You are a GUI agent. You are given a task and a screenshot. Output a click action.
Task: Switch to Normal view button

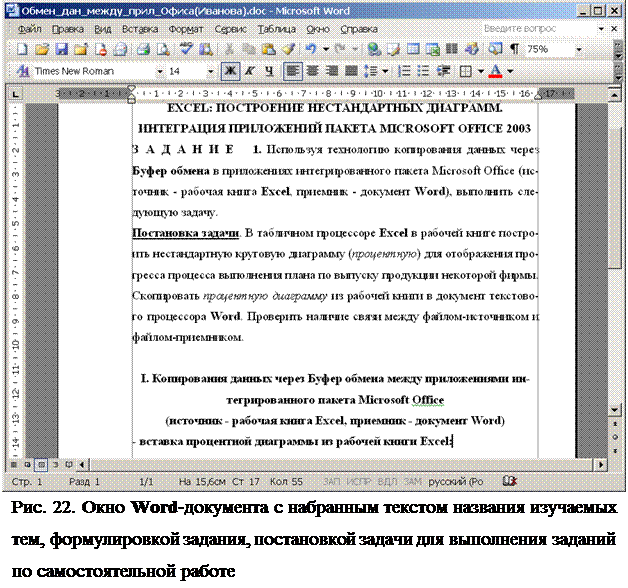coord(14,465)
